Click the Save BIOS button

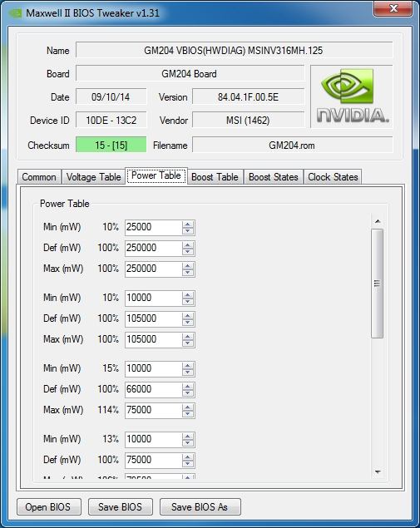[121, 506]
